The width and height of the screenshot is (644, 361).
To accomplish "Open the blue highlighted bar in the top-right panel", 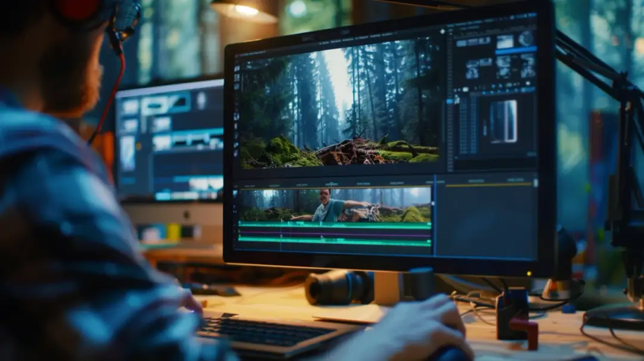I will 515,51.
